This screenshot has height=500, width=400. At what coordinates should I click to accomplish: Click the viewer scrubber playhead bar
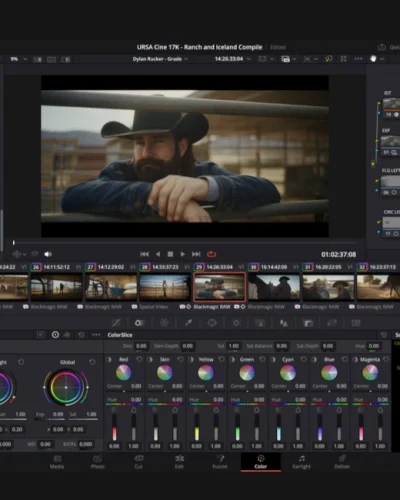(x=14, y=243)
